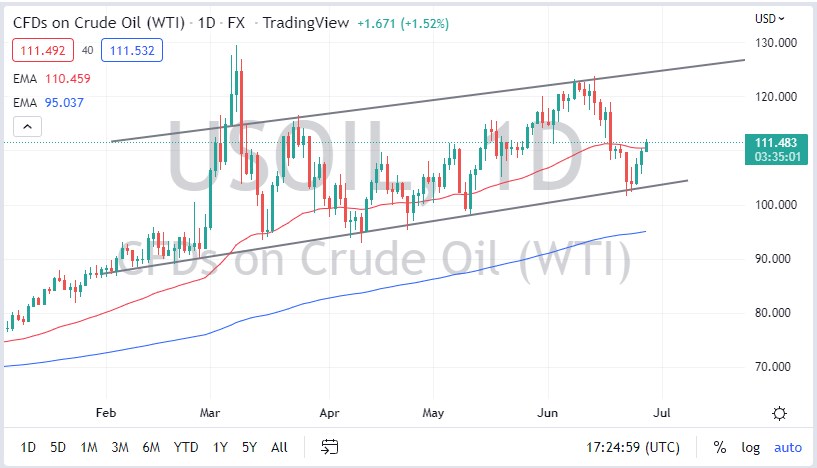This screenshot has height=468, width=817.
Task: Switch to the 3M time range
Action: pos(120,447)
